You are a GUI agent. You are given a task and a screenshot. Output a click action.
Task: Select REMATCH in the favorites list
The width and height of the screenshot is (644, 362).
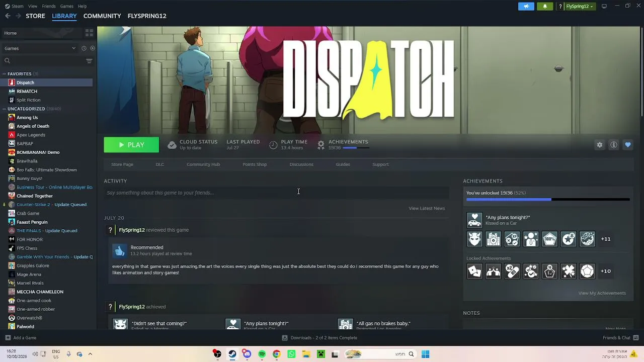coord(27,92)
